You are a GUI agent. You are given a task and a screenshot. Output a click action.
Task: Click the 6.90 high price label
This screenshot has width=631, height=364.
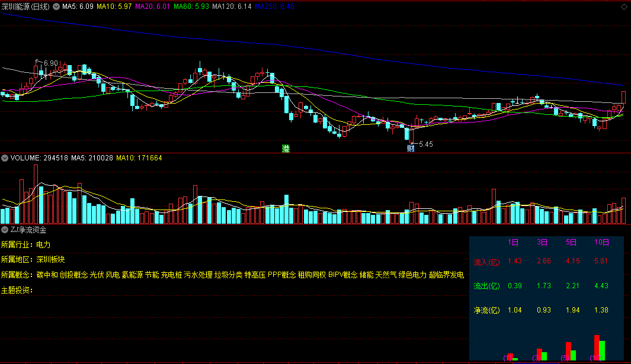(x=51, y=63)
